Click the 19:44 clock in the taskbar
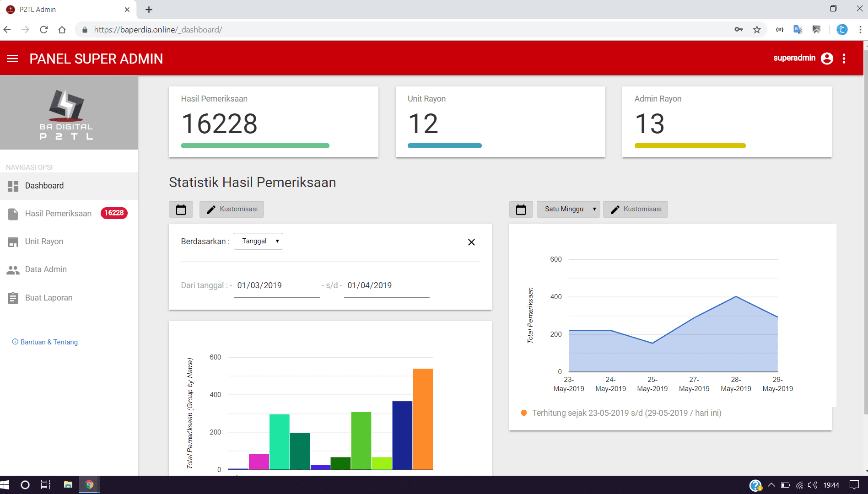Screen dimensions: 868x494 (x=831, y=485)
